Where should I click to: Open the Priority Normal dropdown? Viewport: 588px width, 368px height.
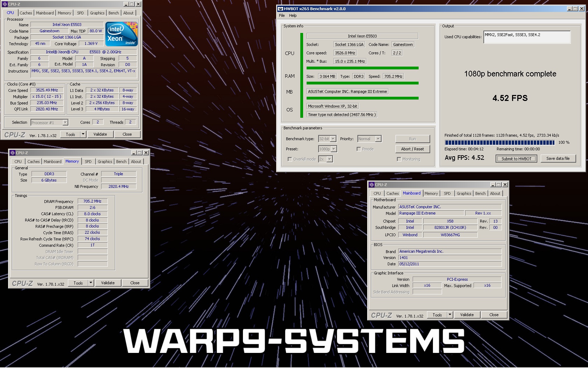coord(369,139)
